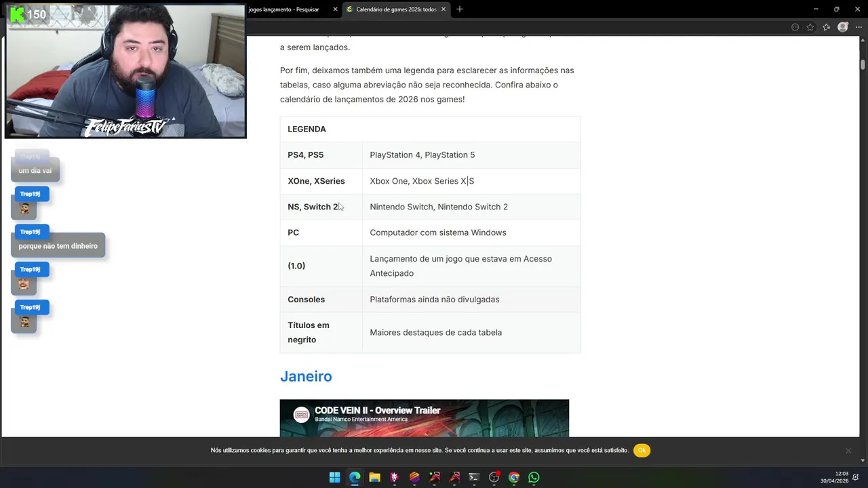Open the CODE VEIN II - Overview Trailer title link
The height and width of the screenshot is (488, 868).
pos(378,410)
